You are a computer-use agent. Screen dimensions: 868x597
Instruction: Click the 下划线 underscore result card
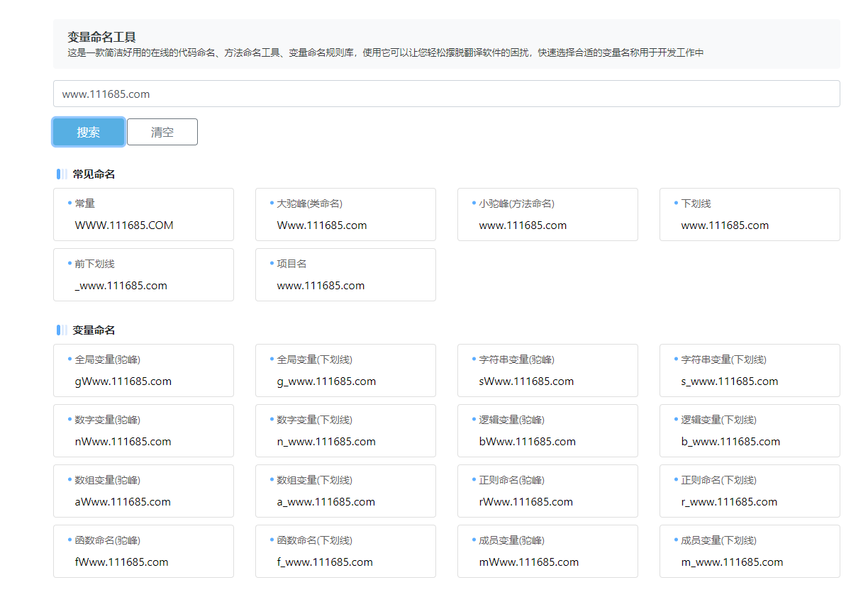click(750, 214)
